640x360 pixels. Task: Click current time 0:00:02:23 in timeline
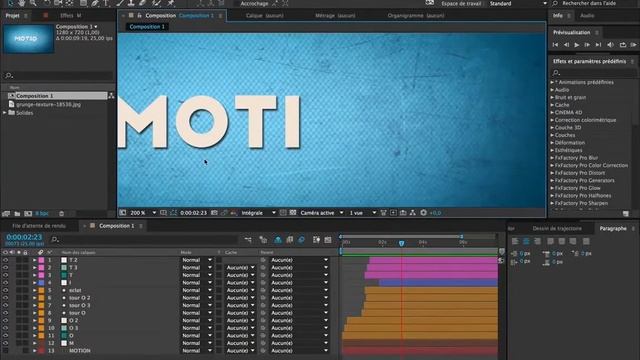pos(24,237)
